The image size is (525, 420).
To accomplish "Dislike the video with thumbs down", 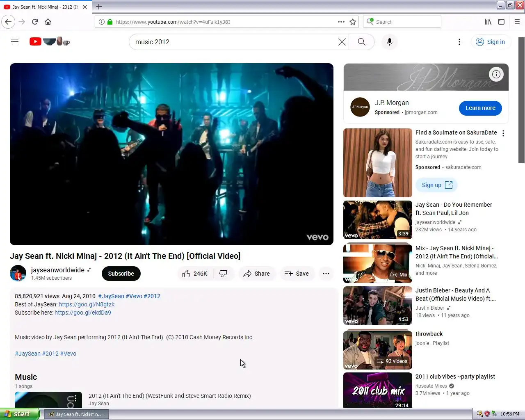I will tap(223, 274).
